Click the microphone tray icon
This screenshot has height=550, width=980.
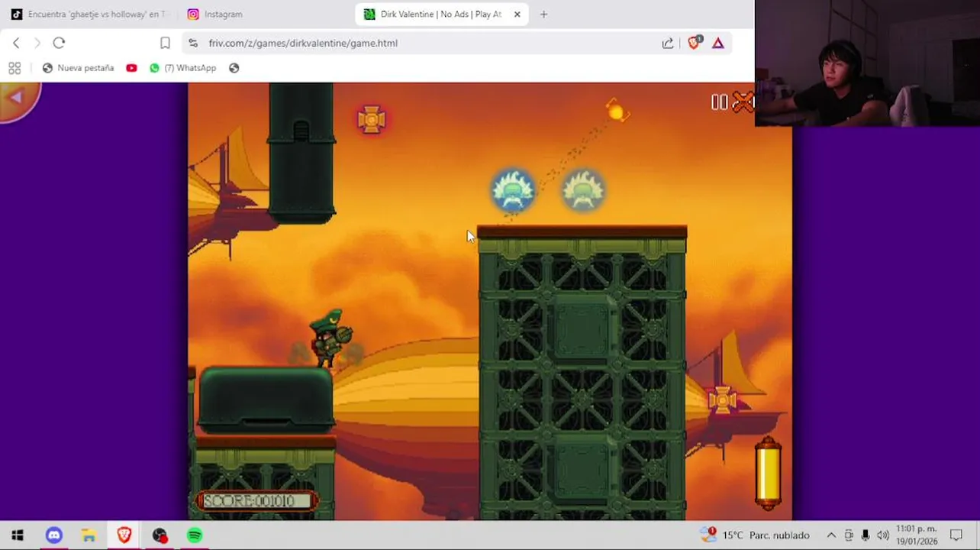(866, 535)
